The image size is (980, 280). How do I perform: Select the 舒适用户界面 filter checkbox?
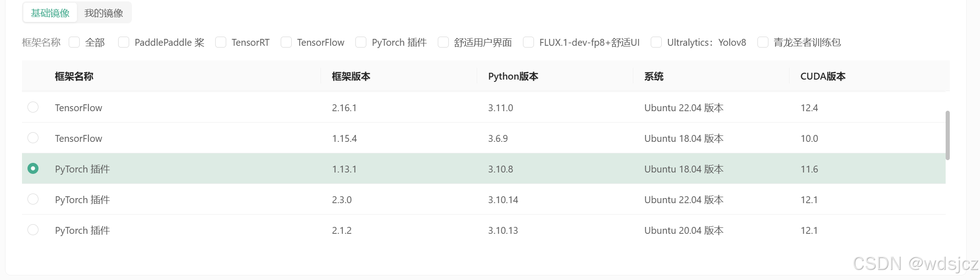click(x=443, y=42)
